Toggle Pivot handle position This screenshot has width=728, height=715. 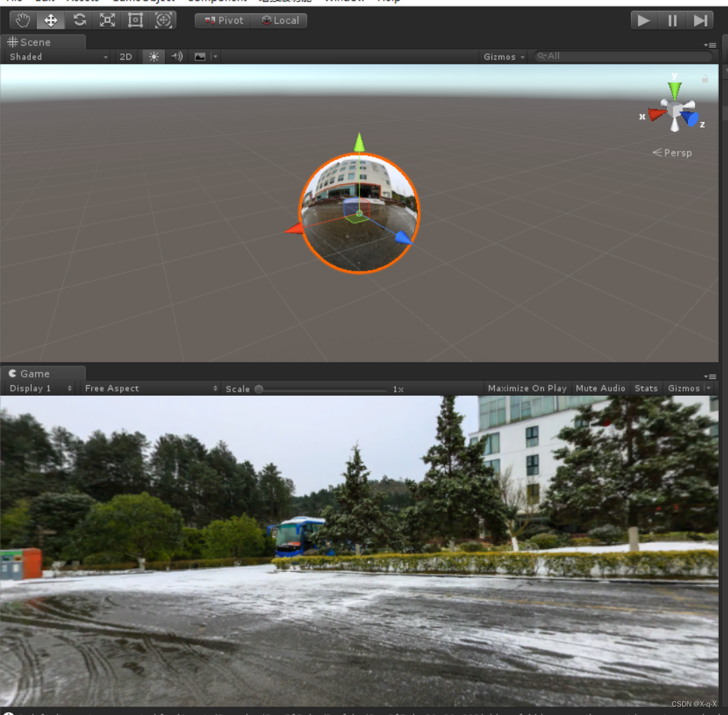(223, 20)
